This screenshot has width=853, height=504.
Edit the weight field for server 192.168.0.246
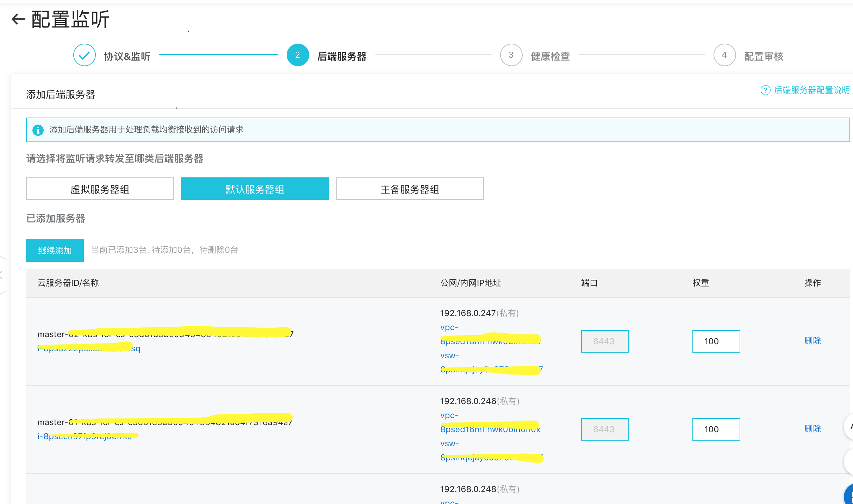click(x=716, y=429)
